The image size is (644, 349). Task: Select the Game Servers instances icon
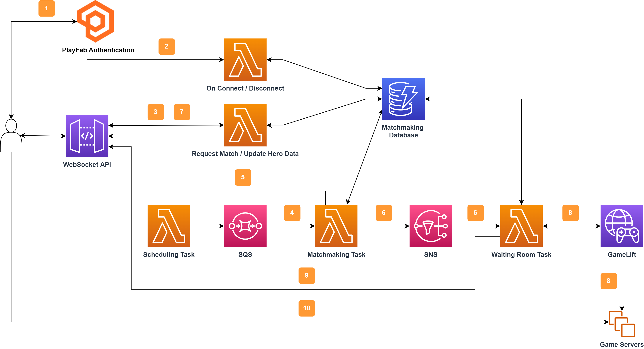[x=621, y=324]
